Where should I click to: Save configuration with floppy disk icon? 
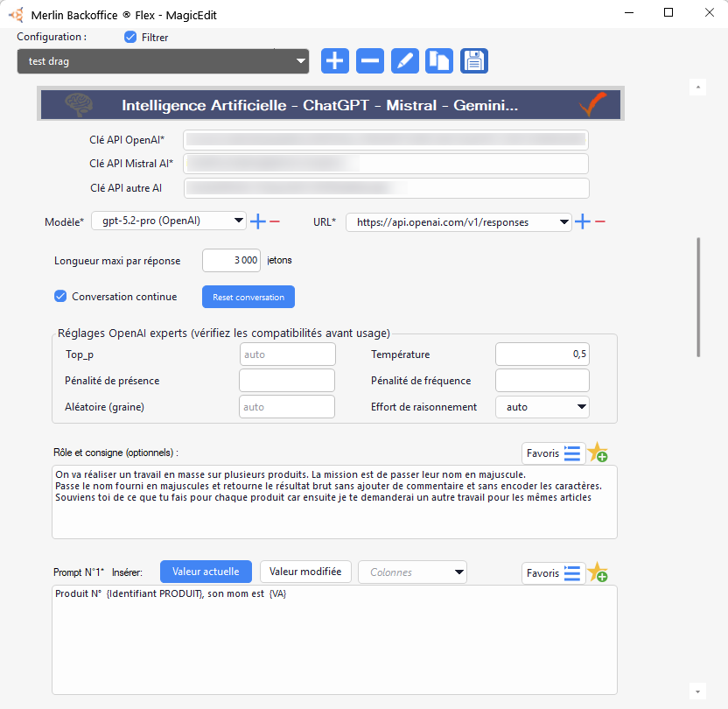coord(474,60)
